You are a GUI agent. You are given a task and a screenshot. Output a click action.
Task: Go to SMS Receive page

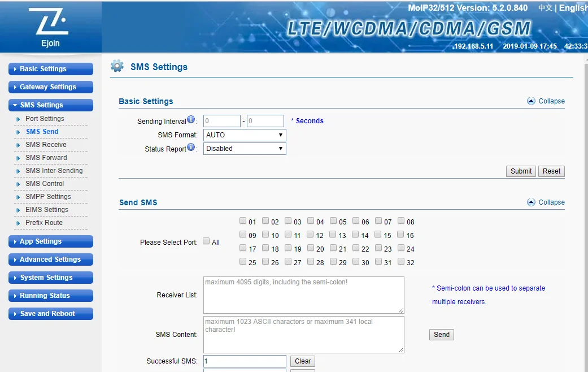point(46,145)
